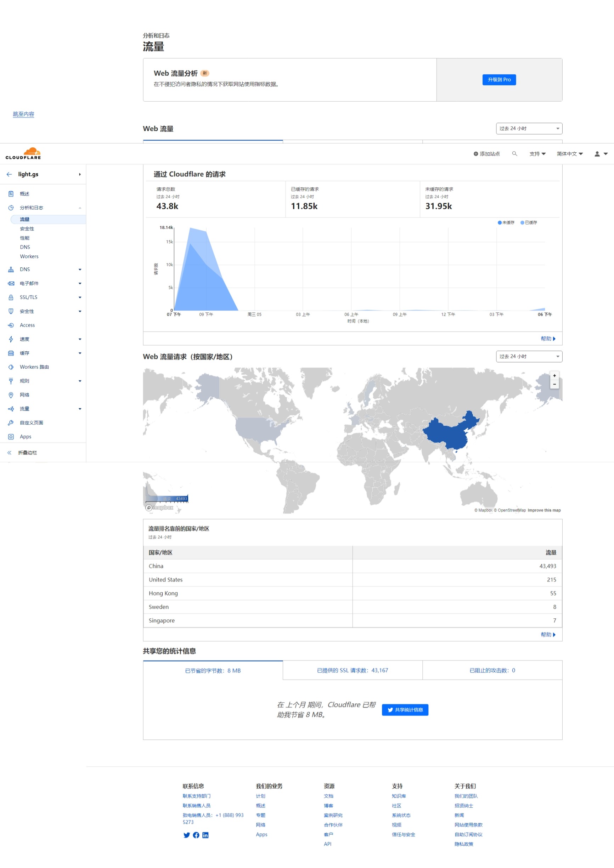Viewport: 614px width, 868px height.
Task: Click the 共享统计信息 Twitter button
Action: [405, 710]
